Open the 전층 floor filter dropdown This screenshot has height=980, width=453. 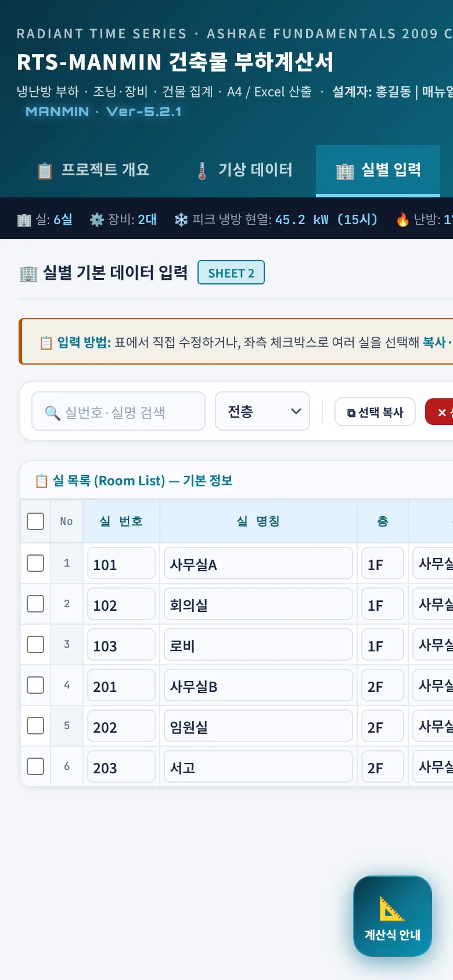[263, 411]
